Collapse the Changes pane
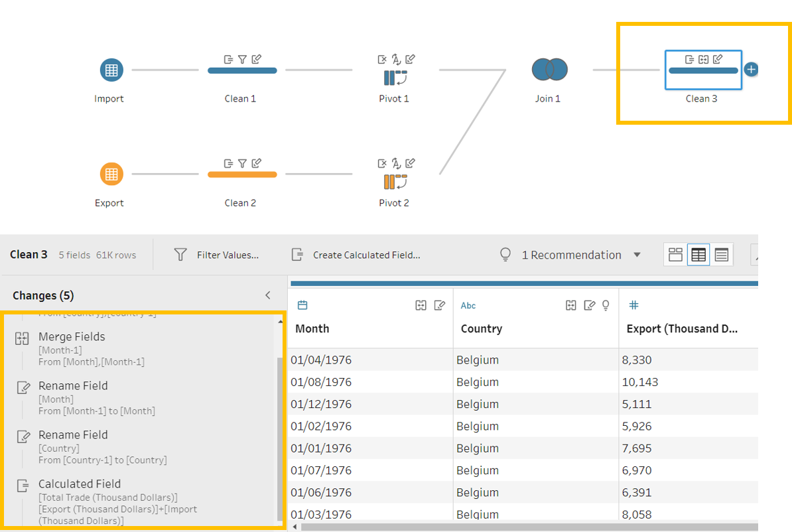Viewport: 792px width, 532px height. [x=268, y=295]
